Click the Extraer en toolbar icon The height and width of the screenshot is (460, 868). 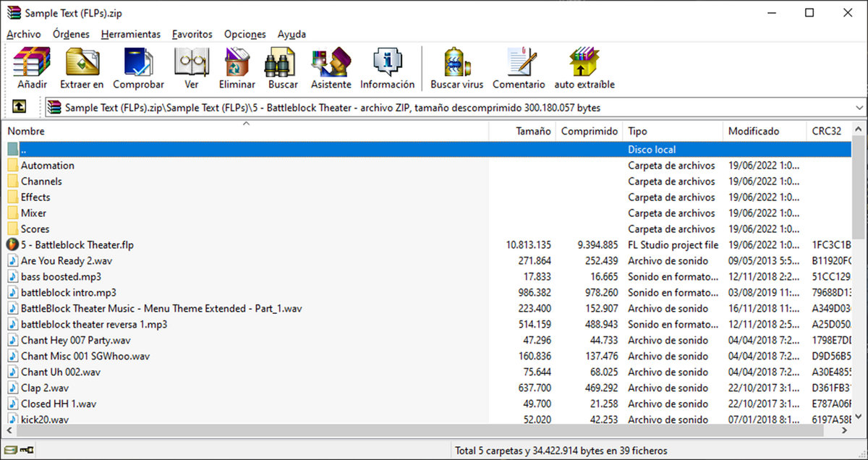[x=82, y=68]
